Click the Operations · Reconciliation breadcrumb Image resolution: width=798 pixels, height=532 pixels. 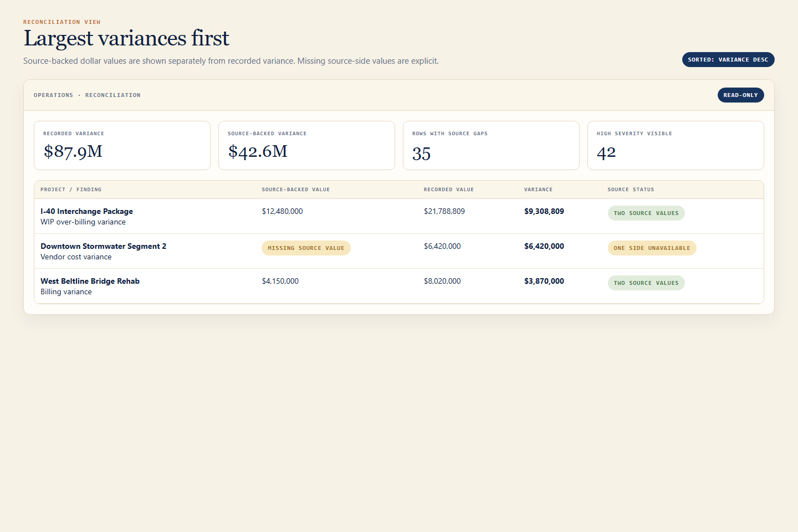point(87,95)
